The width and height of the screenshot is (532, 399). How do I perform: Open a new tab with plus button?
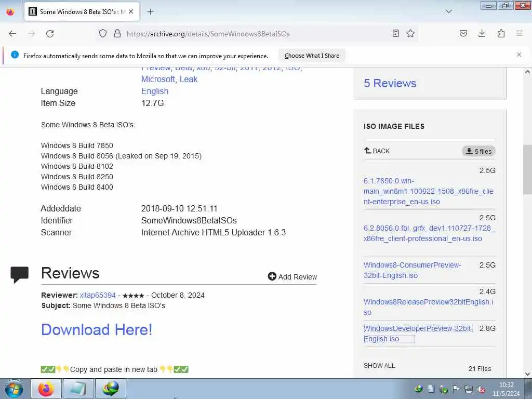pyautogui.click(x=151, y=12)
